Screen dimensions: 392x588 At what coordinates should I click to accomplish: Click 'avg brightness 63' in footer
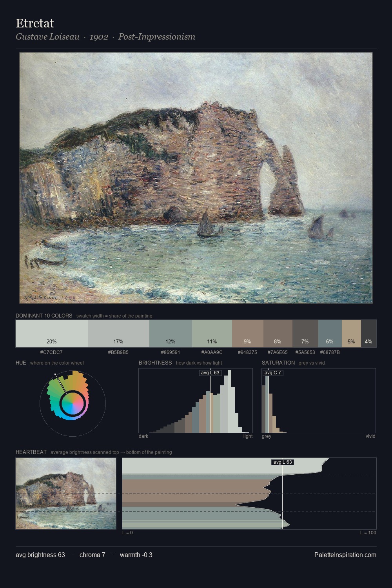(40, 555)
